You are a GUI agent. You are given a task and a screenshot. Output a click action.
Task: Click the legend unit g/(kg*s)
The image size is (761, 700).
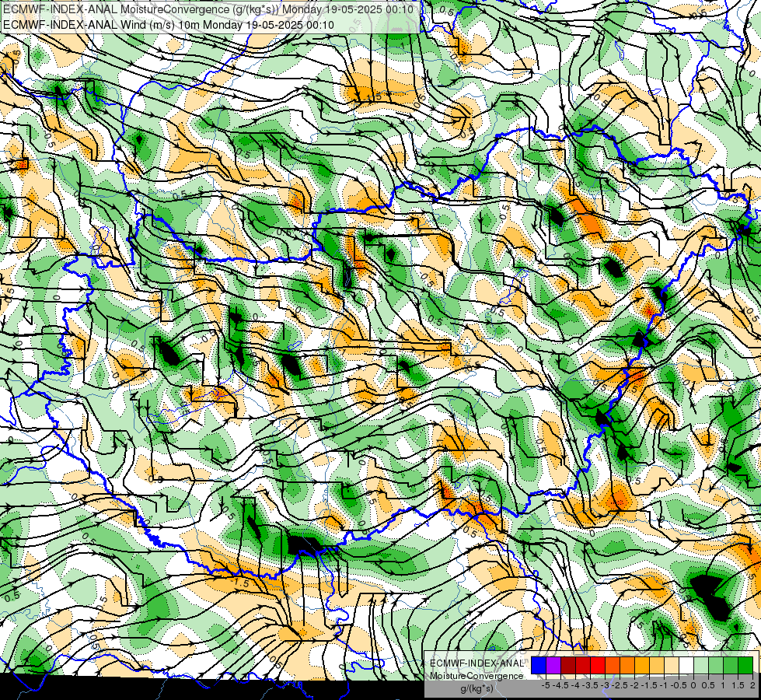click(x=476, y=689)
